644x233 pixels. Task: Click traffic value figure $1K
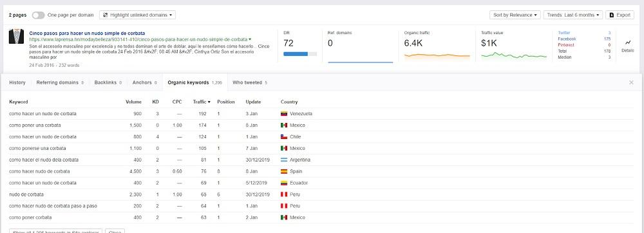click(489, 43)
